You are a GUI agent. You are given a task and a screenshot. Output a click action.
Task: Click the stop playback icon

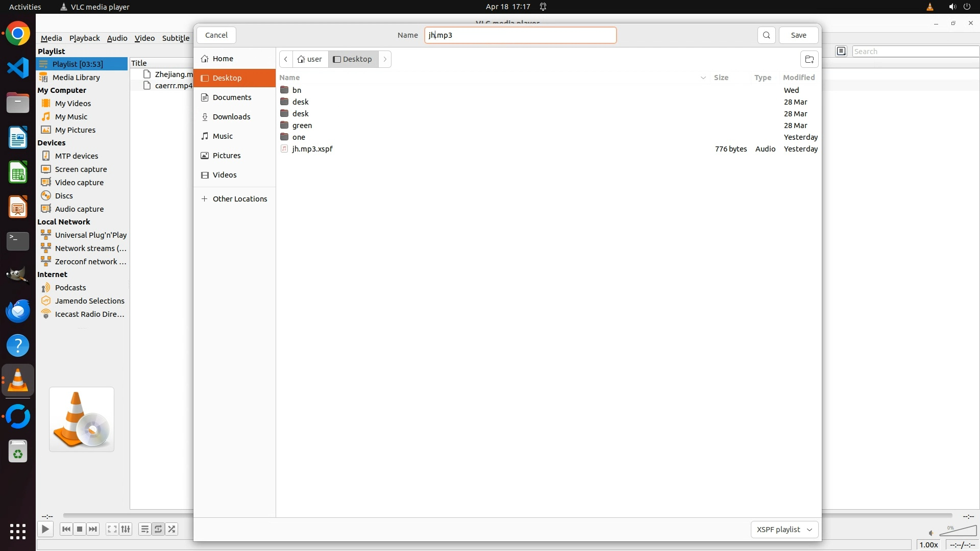80,529
